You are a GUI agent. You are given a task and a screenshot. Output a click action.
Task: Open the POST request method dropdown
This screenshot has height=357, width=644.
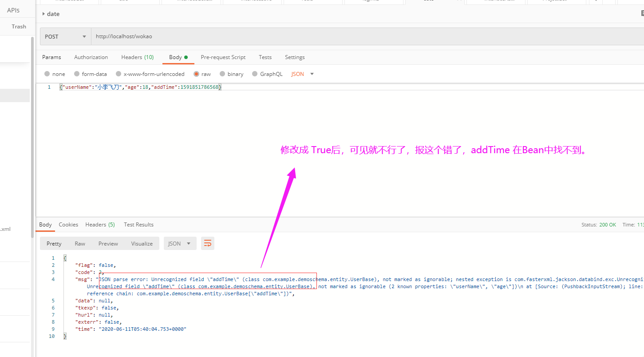click(x=65, y=36)
